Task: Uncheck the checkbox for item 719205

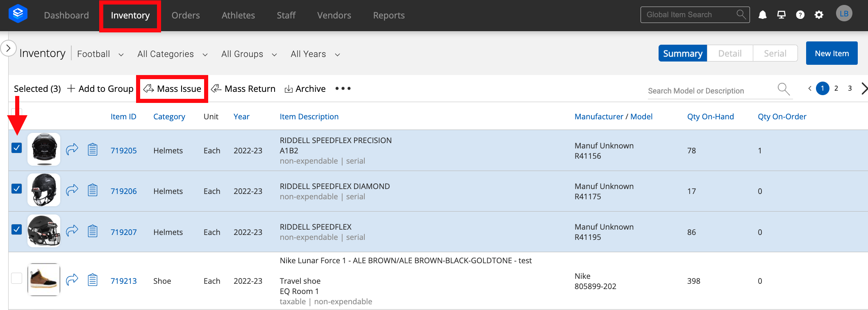Action: click(x=17, y=148)
